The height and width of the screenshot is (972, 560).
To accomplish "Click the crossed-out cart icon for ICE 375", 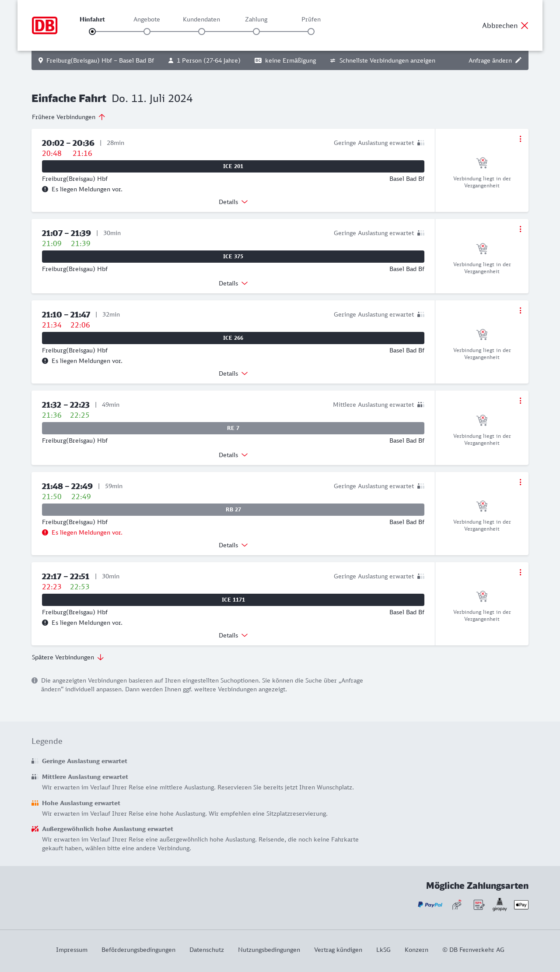I will [482, 249].
